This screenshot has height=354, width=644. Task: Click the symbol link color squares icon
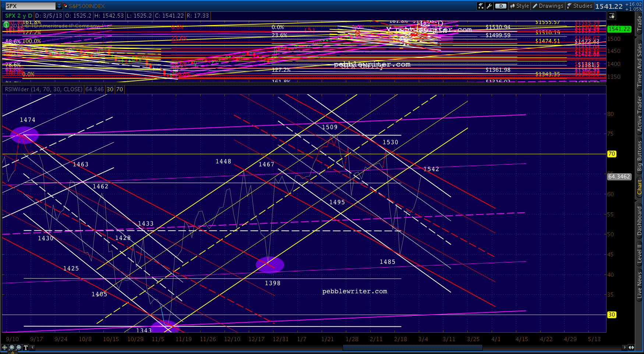click(x=66, y=6)
